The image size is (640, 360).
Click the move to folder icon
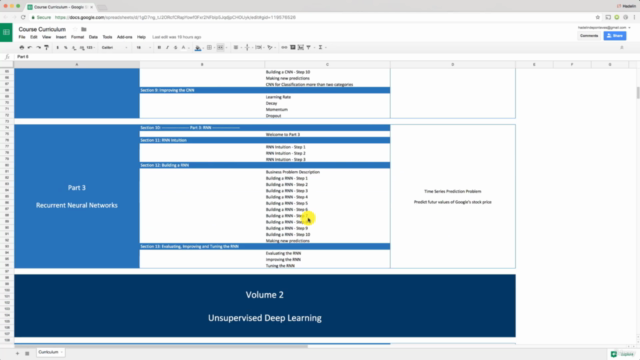click(x=84, y=29)
